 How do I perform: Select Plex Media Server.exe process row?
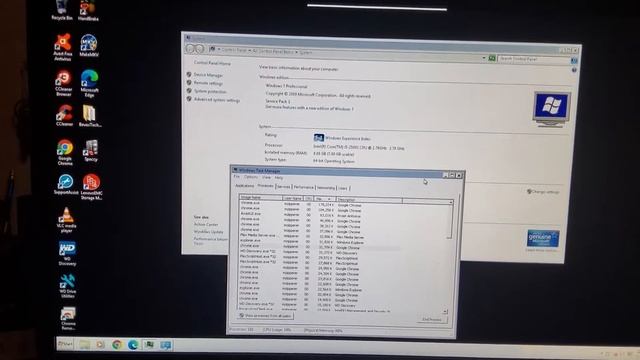tap(345, 236)
